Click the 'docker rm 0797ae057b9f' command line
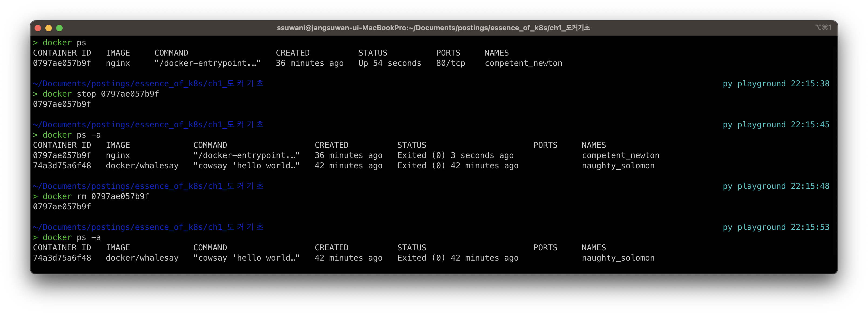Viewport: 868px width, 314px height. point(91,196)
